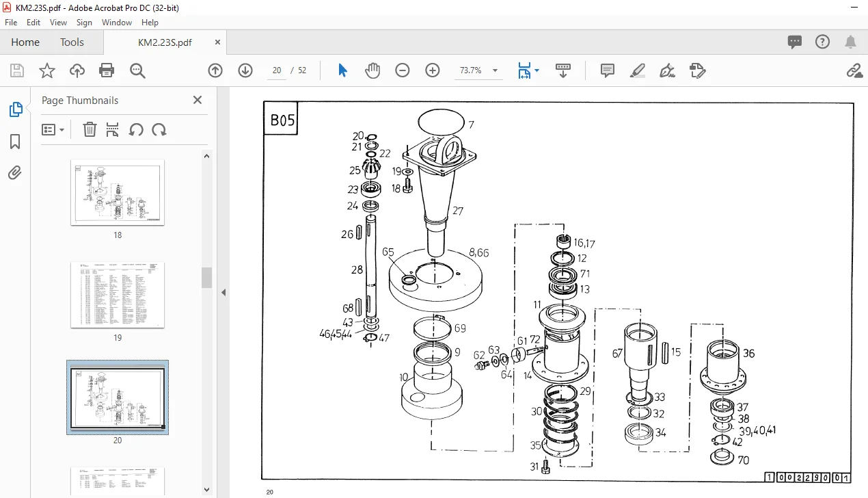Open the Help menu
868x498 pixels.
[x=150, y=23]
